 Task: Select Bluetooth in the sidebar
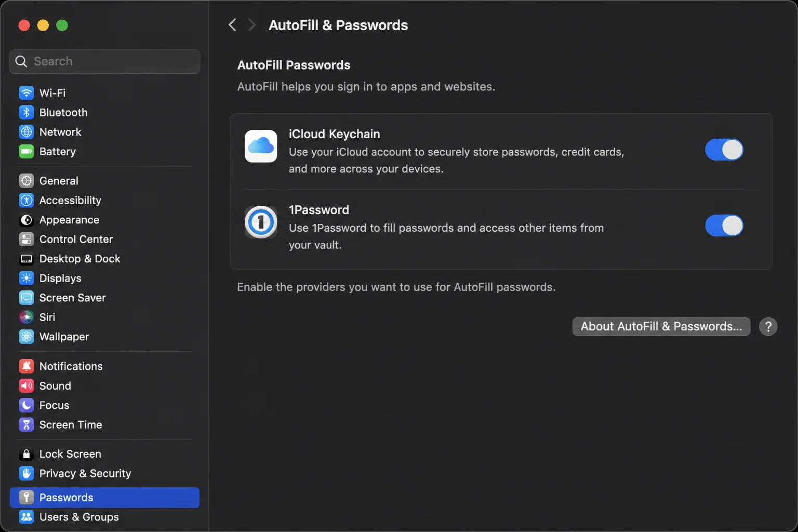104,112
